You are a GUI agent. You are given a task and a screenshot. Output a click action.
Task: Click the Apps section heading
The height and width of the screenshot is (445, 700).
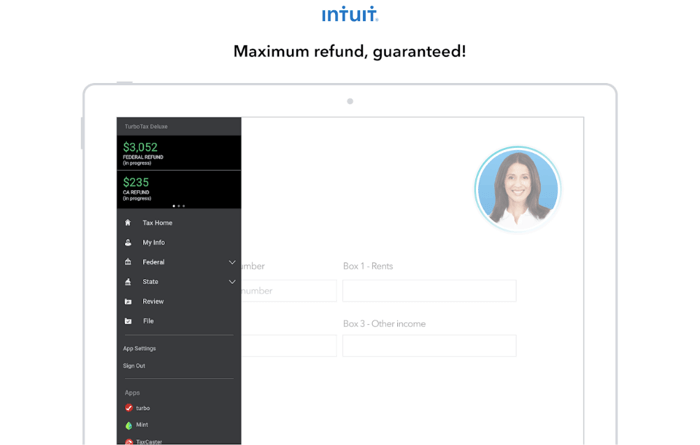pos(132,393)
